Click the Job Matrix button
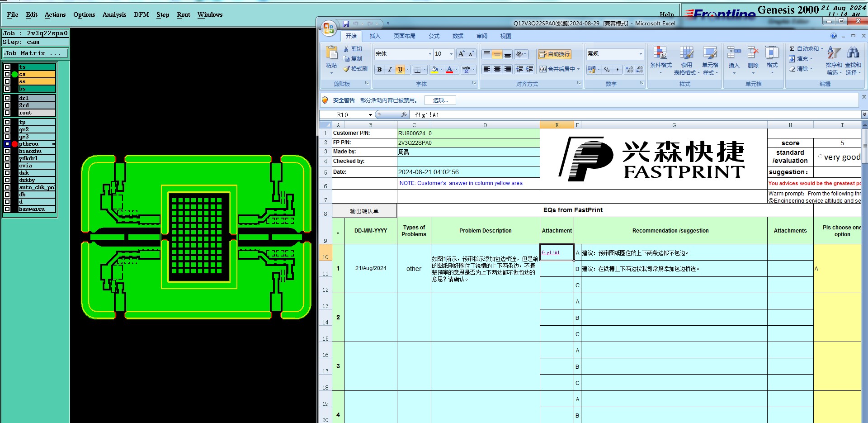Image resolution: width=868 pixels, height=423 pixels. coord(35,53)
